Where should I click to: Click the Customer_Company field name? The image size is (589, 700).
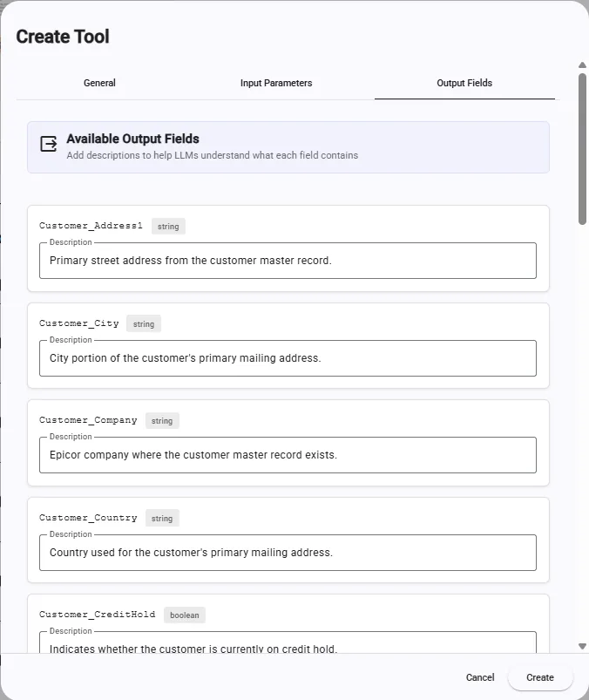coord(88,420)
